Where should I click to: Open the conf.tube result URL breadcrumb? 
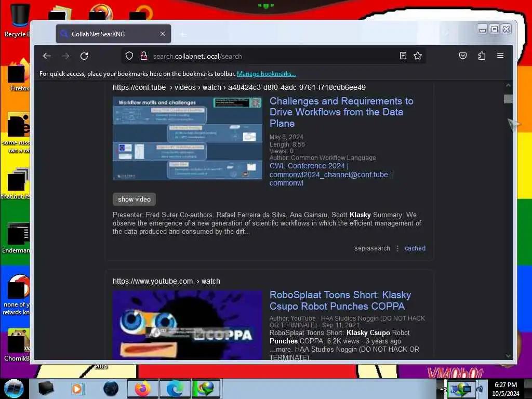[x=239, y=87]
